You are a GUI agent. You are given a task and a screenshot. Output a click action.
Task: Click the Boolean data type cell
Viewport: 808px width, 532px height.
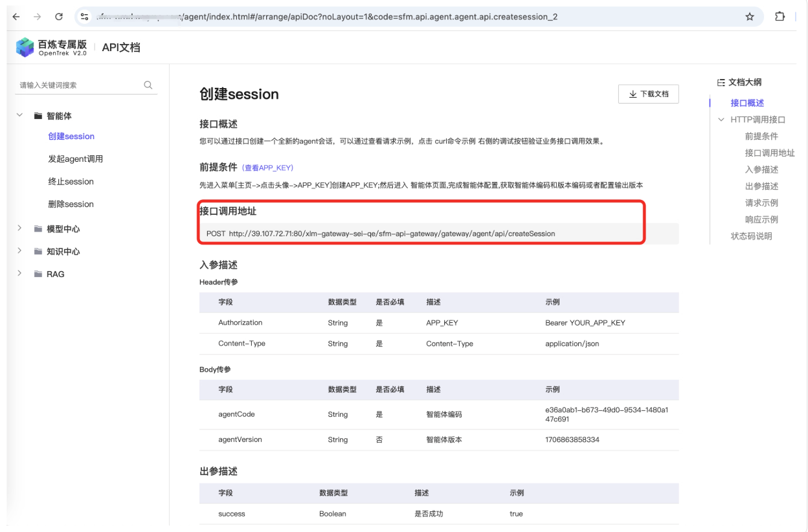tap(333, 514)
